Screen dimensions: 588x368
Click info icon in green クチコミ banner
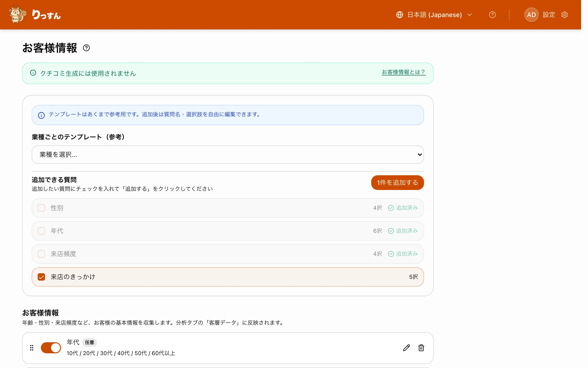pyautogui.click(x=33, y=73)
